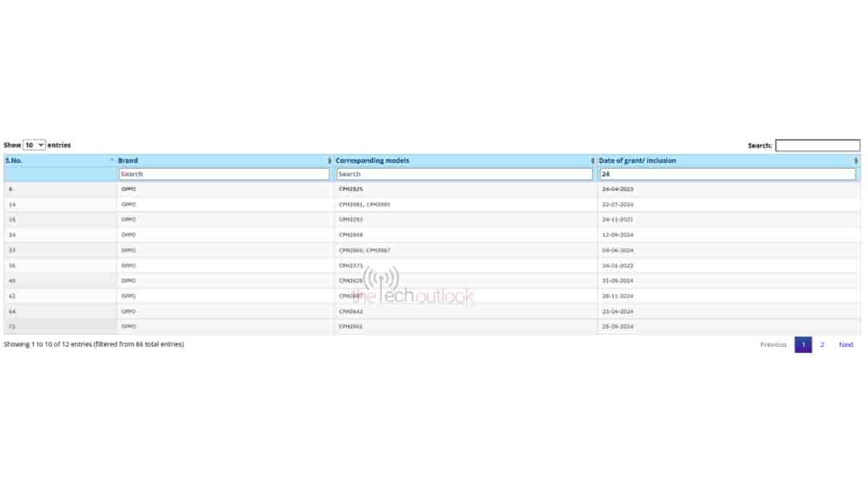Open the Show entries dropdown
The width and height of the screenshot is (868, 488).
[34, 145]
